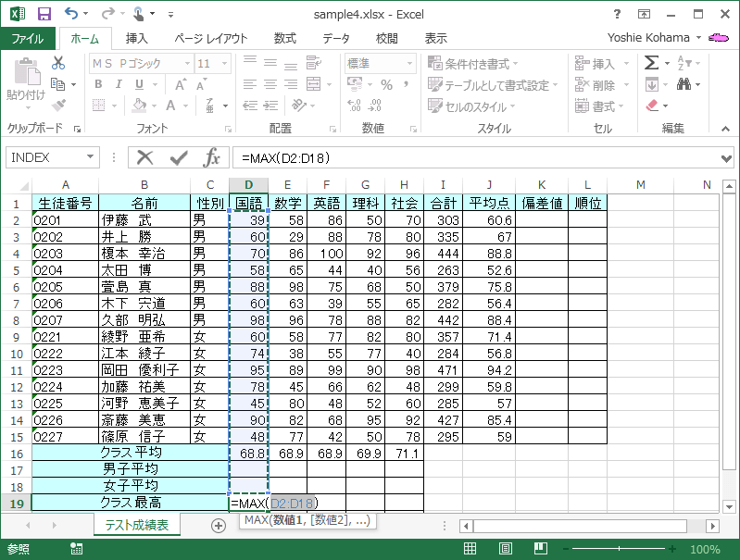Click the increase decimal icon

(354, 106)
